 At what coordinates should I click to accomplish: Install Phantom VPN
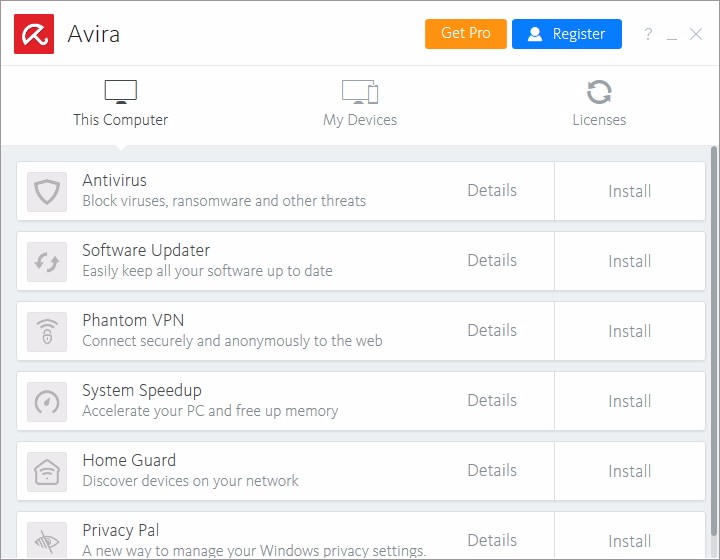coord(630,331)
